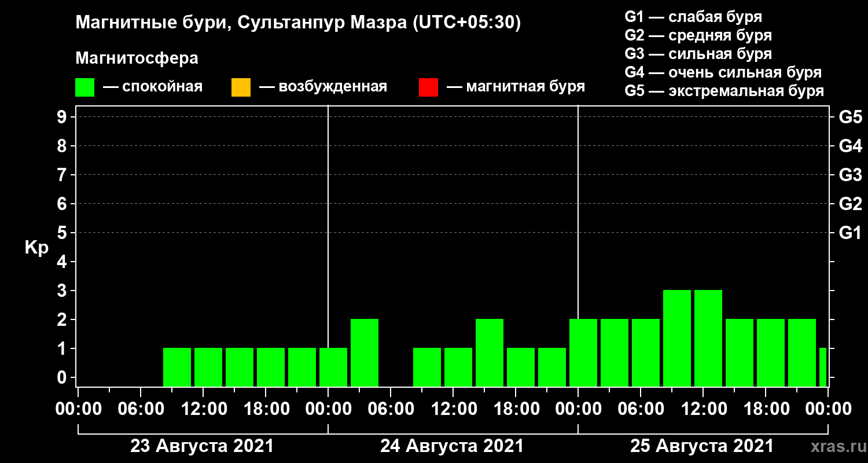Click the 'G5' right-axis label
The height and width of the screenshot is (463, 868).
pos(850,117)
